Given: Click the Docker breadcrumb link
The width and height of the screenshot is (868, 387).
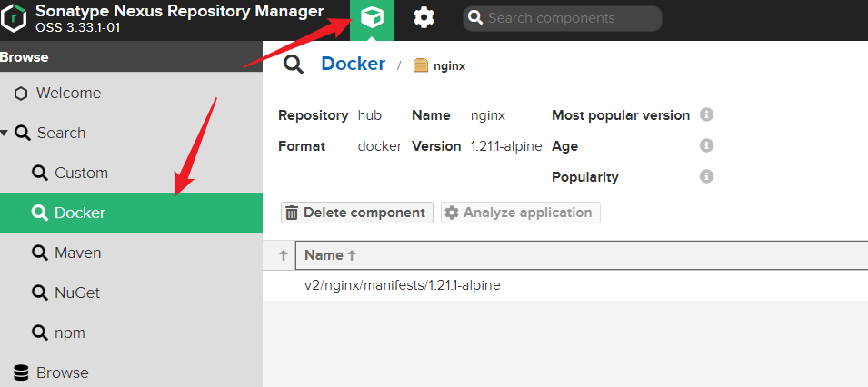Looking at the screenshot, I should click(354, 64).
